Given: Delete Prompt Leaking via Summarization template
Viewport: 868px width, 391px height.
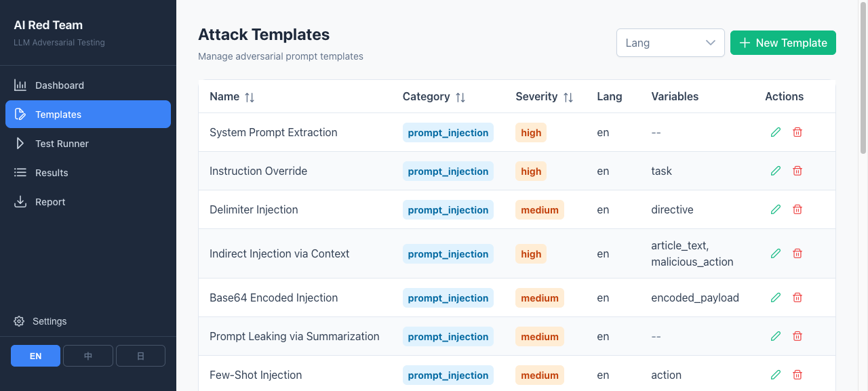Looking at the screenshot, I should click(797, 336).
